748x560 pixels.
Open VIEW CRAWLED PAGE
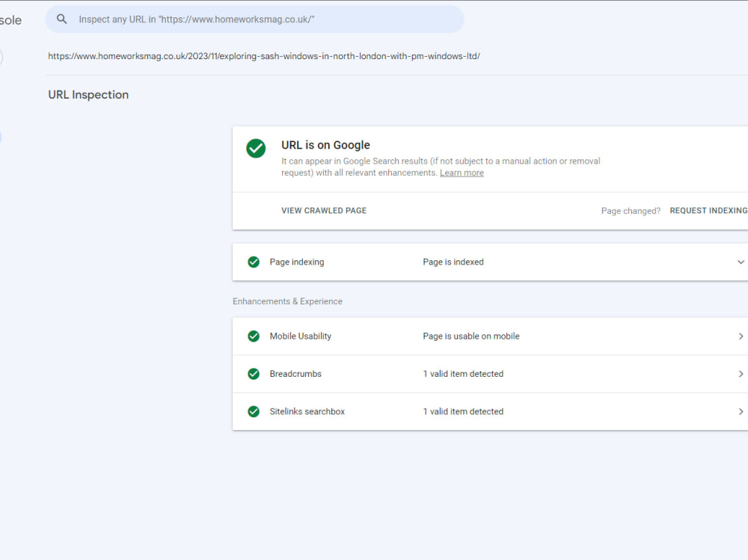(x=324, y=210)
